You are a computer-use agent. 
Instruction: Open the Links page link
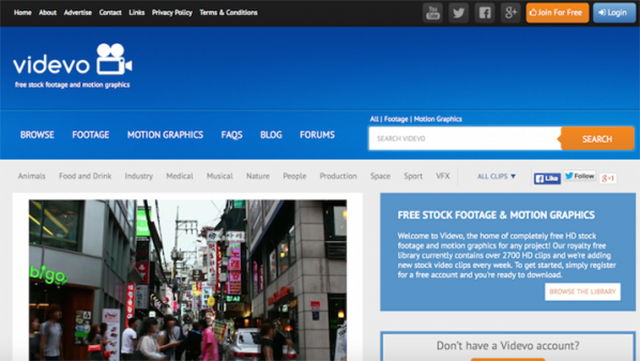[x=137, y=13]
